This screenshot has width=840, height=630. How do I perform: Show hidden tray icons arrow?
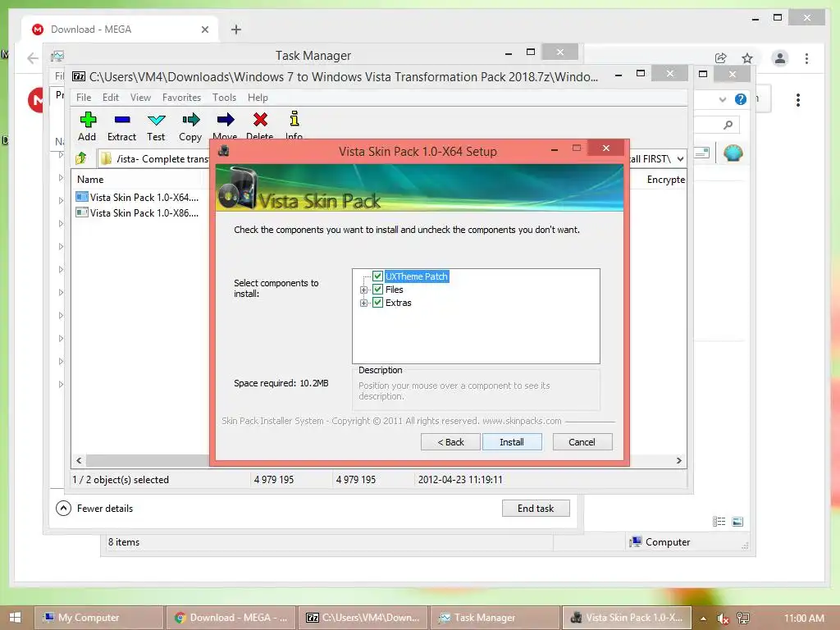[x=703, y=619]
